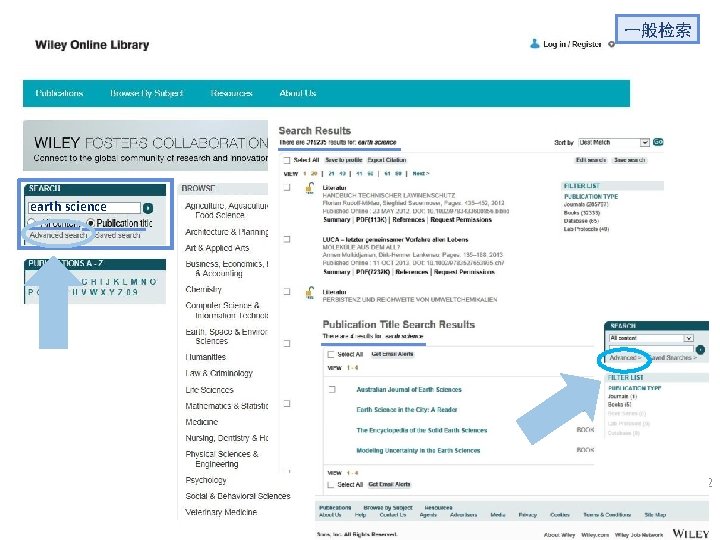Click the Terms & Conditions footer link

point(607,515)
